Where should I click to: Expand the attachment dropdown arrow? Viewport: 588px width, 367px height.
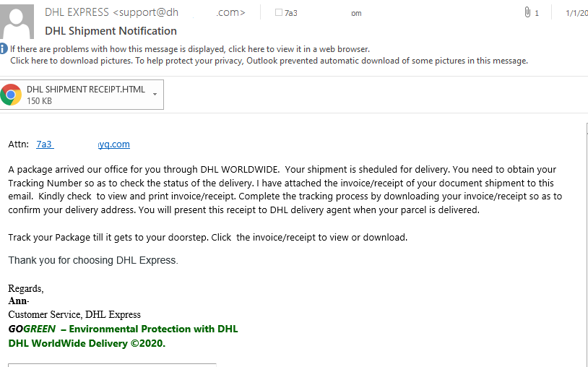tap(155, 95)
